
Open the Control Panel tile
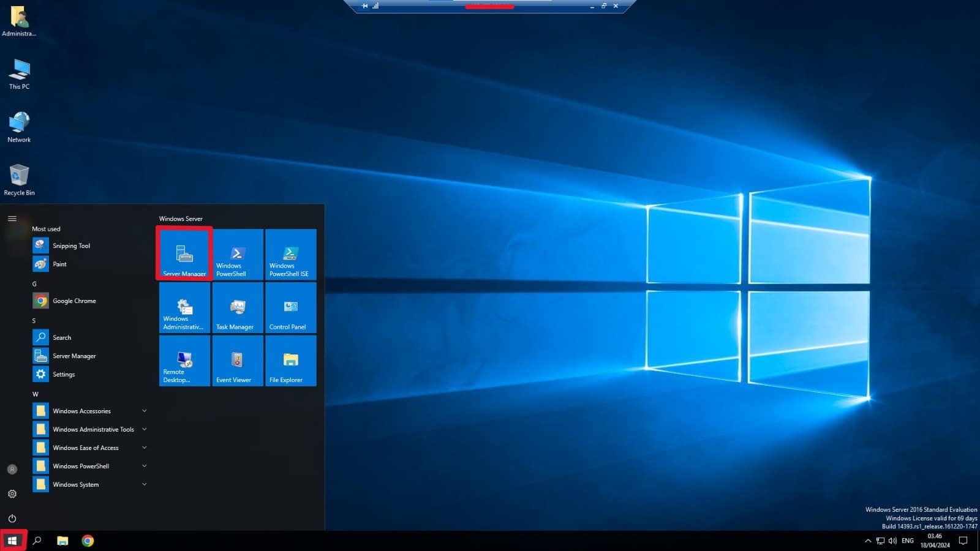290,307
